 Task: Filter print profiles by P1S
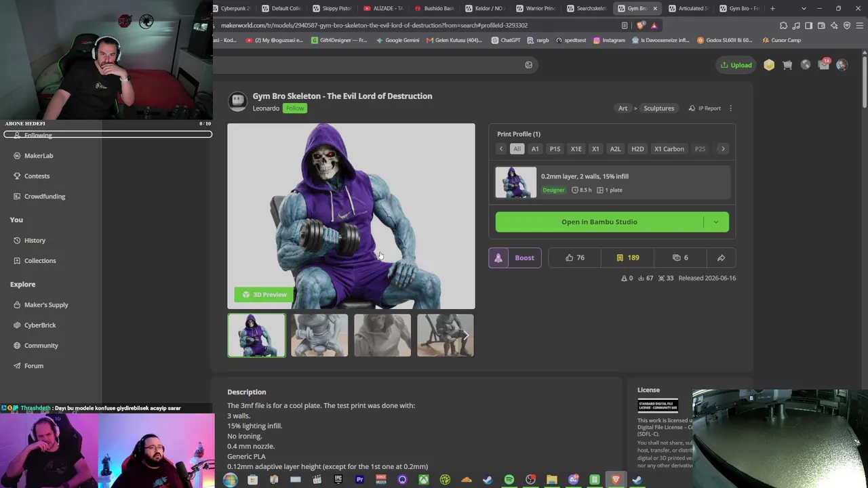click(x=555, y=149)
